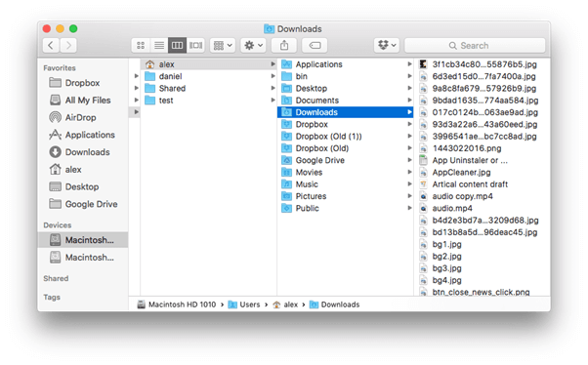Click Downloads folder icon in title bar

coord(269,29)
